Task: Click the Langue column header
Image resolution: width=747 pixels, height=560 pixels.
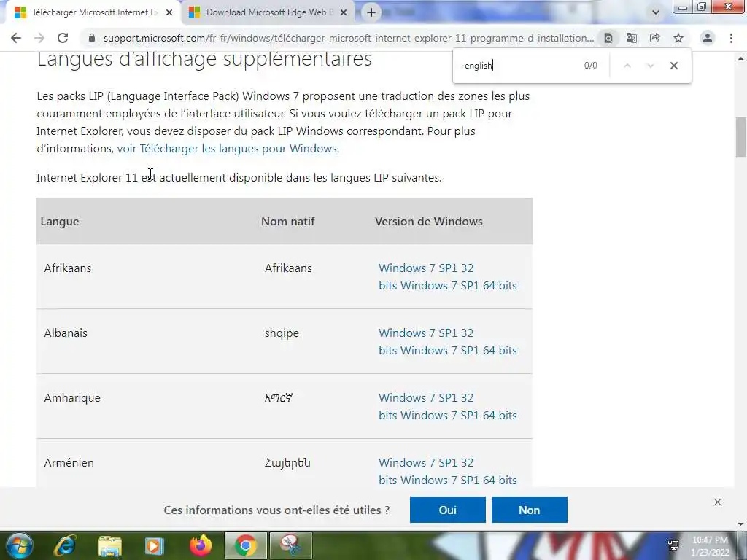Action: click(60, 222)
